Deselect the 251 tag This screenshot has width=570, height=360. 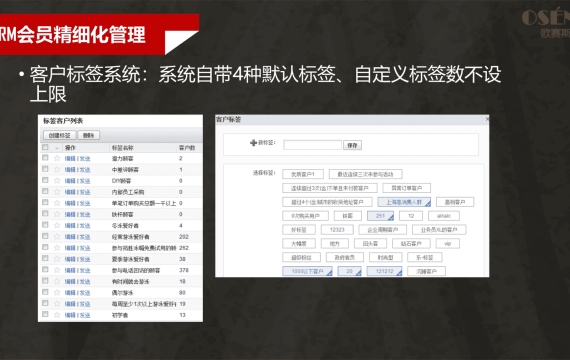[x=380, y=216]
